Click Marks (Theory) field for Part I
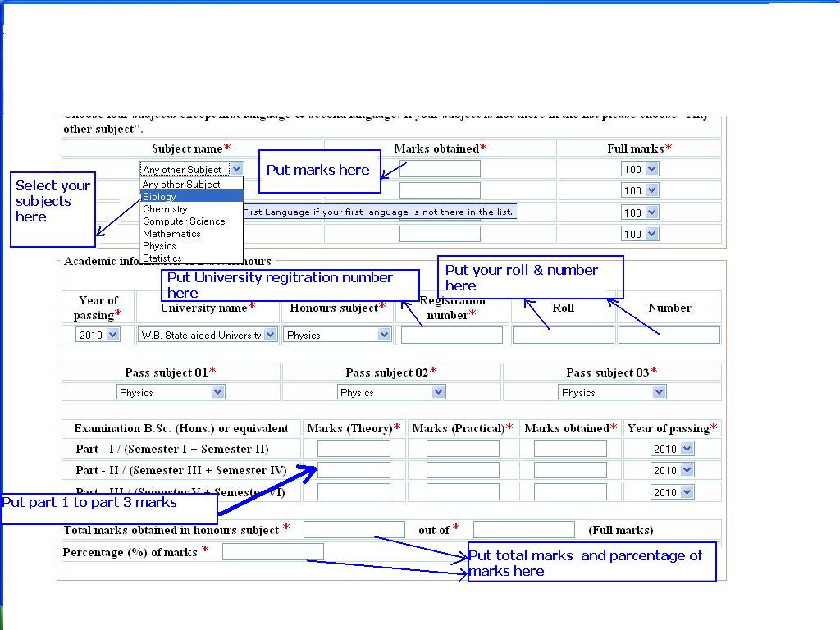 click(x=354, y=449)
